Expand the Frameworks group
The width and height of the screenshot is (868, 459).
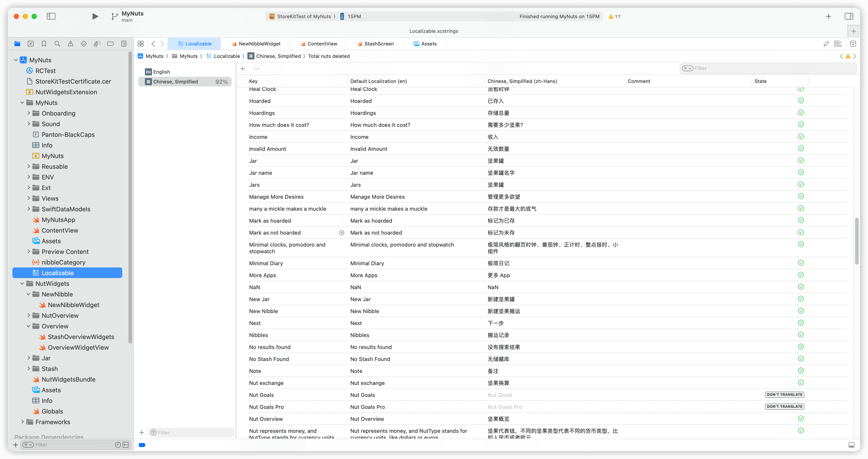click(x=22, y=422)
